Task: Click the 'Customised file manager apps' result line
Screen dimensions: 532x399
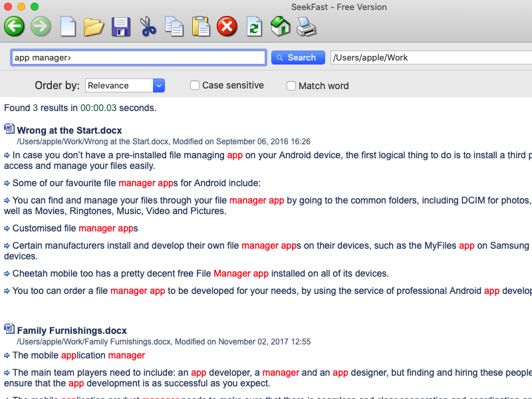Action: tap(75, 228)
